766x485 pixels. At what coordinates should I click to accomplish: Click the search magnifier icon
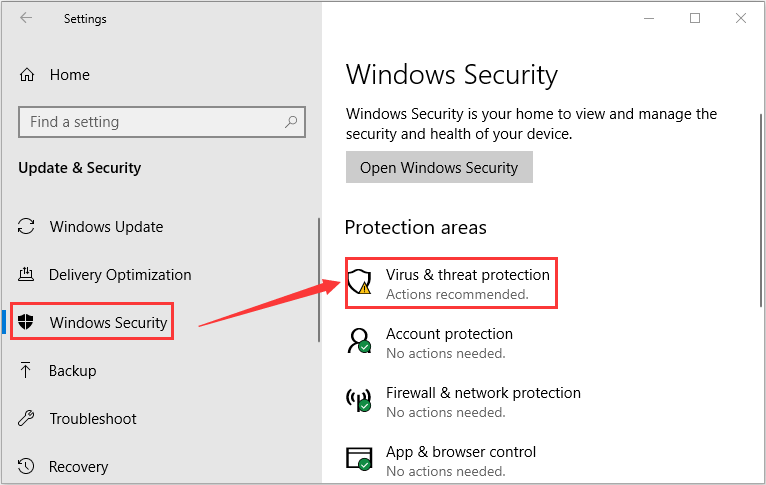click(291, 122)
